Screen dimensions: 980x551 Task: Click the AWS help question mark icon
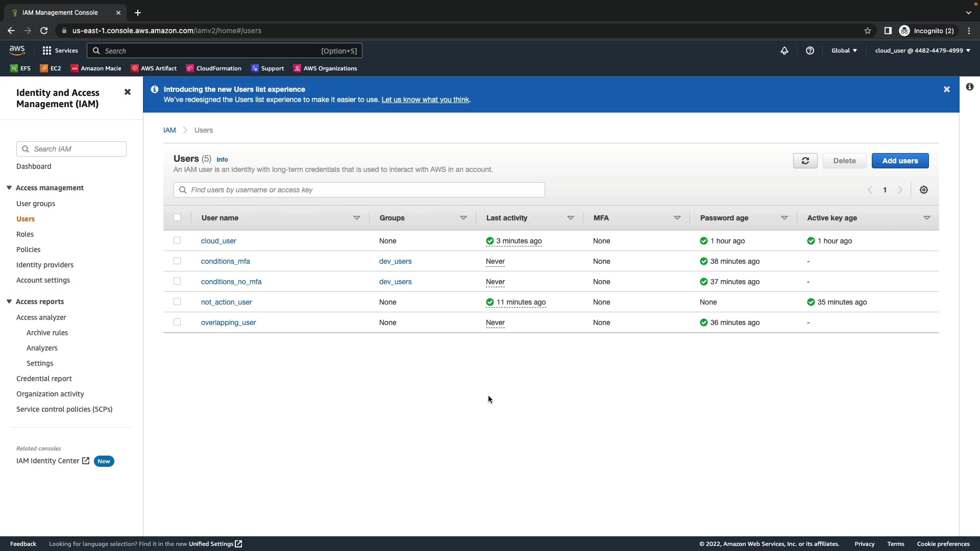(810, 51)
